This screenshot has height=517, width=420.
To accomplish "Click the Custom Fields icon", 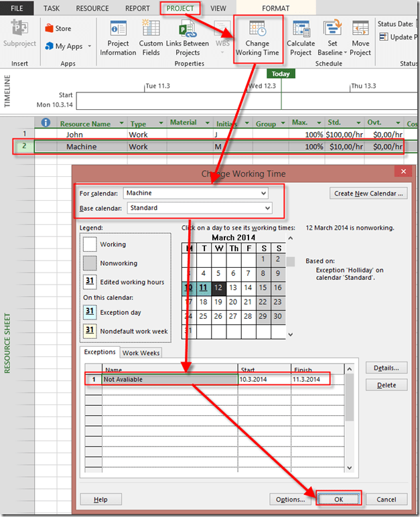I will click(x=151, y=31).
